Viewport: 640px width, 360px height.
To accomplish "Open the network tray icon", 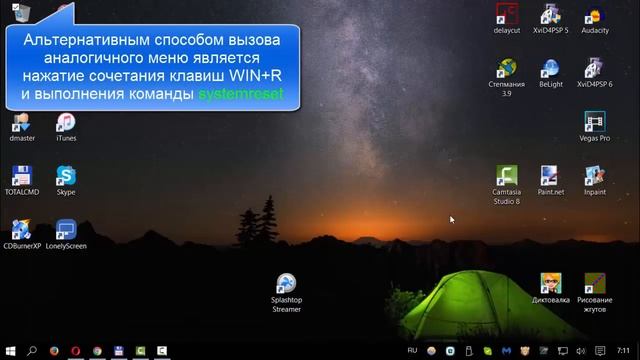I will coord(562,351).
